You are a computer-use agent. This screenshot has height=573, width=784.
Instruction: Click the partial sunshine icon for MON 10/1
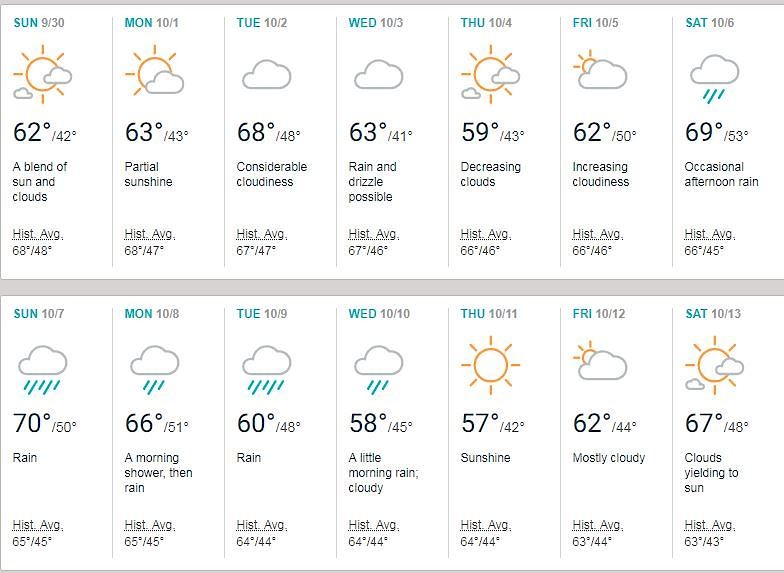coord(154,70)
